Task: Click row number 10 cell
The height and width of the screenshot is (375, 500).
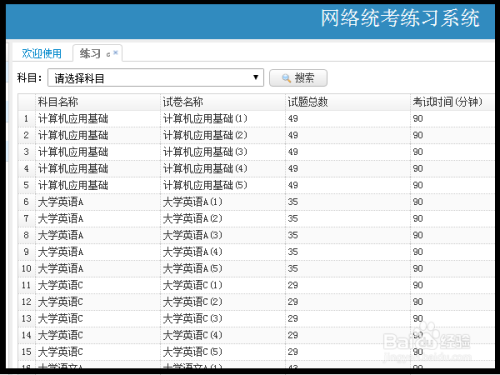Action: 26,269
